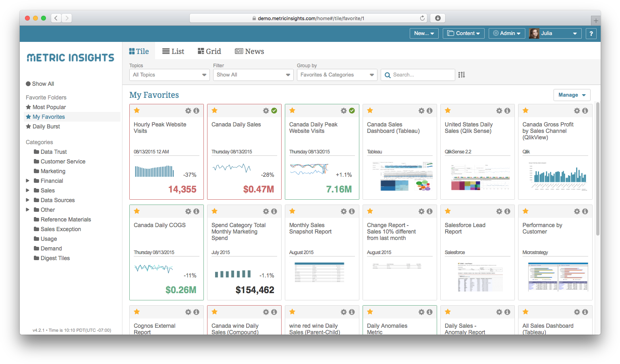
Task: Open the Most Popular favorites folder
Action: click(49, 107)
